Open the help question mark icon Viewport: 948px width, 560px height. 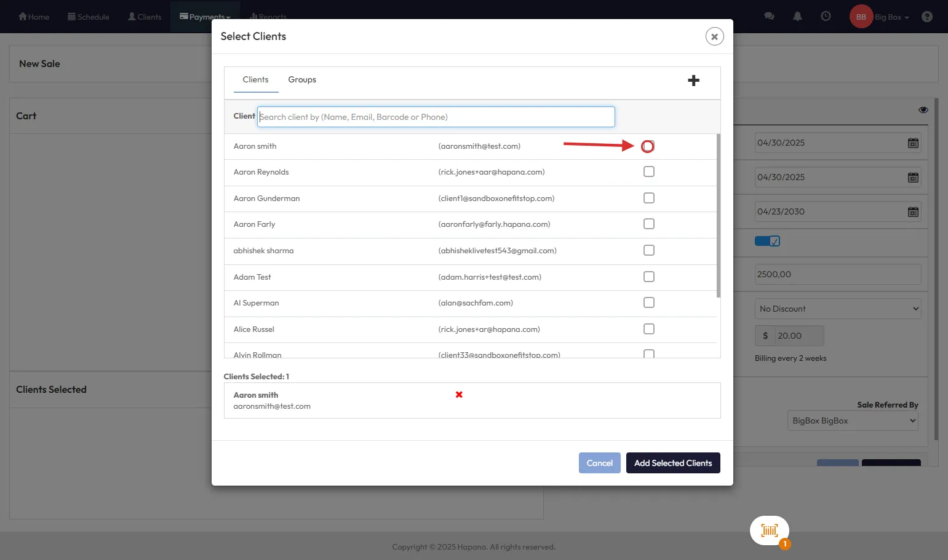pos(926,17)
